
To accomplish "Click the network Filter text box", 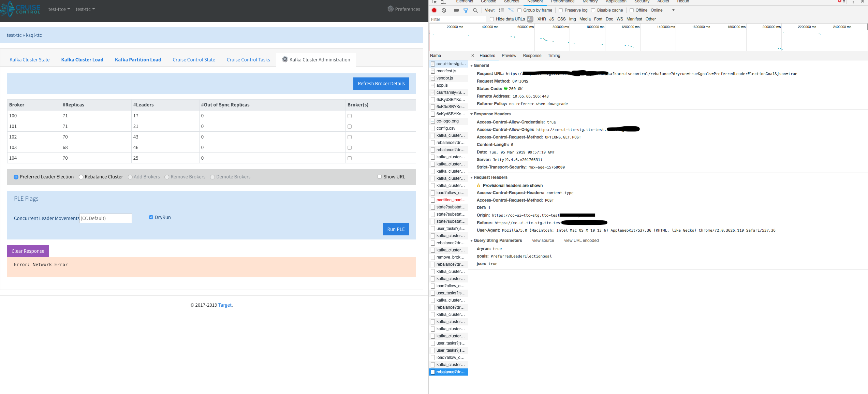I will [457, 19].
